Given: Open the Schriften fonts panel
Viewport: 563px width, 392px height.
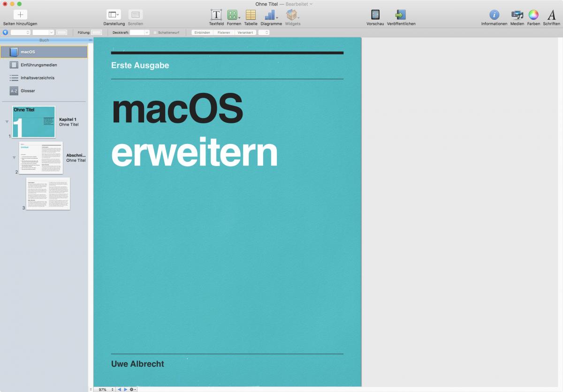Looking at the screenshot, I should pyautogui.click(x=551, y=15).
